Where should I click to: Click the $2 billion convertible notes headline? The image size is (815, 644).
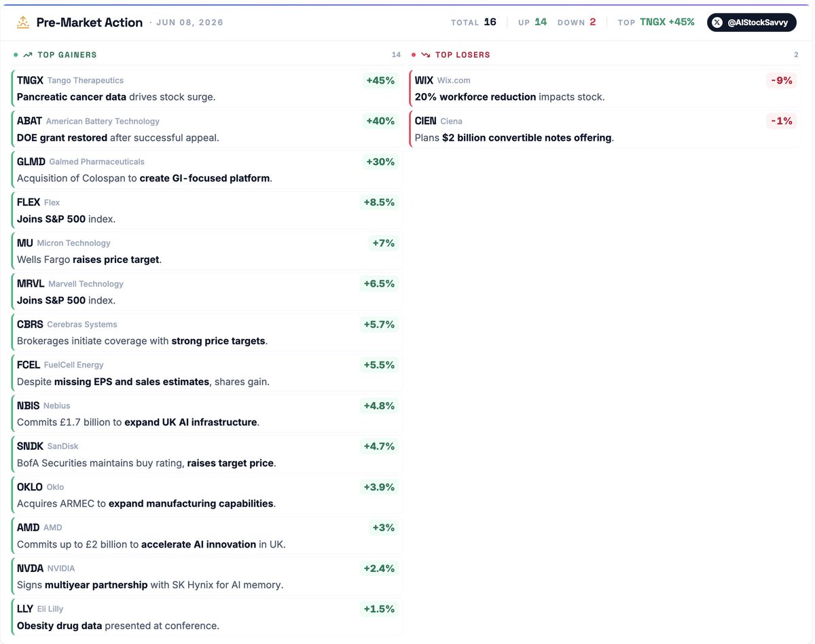(x=515, y=138)
